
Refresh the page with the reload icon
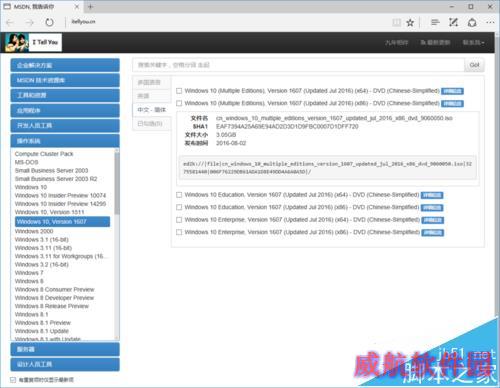[49, 22]
